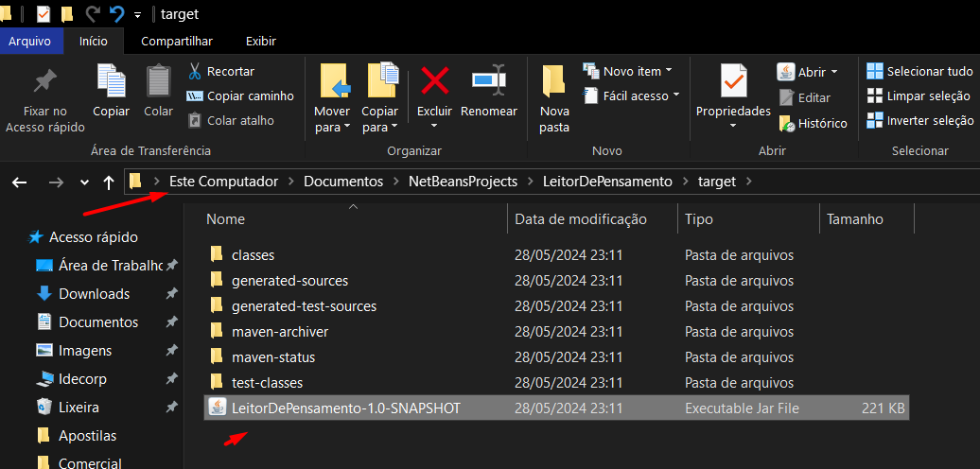980x469 pixels.
Task: Go up one folder level arrow
Action: pyautogui.click(x=109, y=182)
